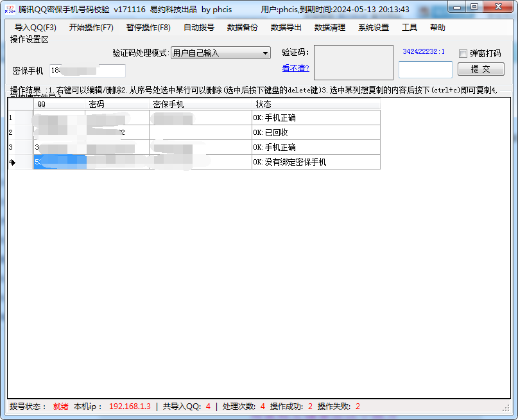Click the application icon in the title bar

click(10, 9)
